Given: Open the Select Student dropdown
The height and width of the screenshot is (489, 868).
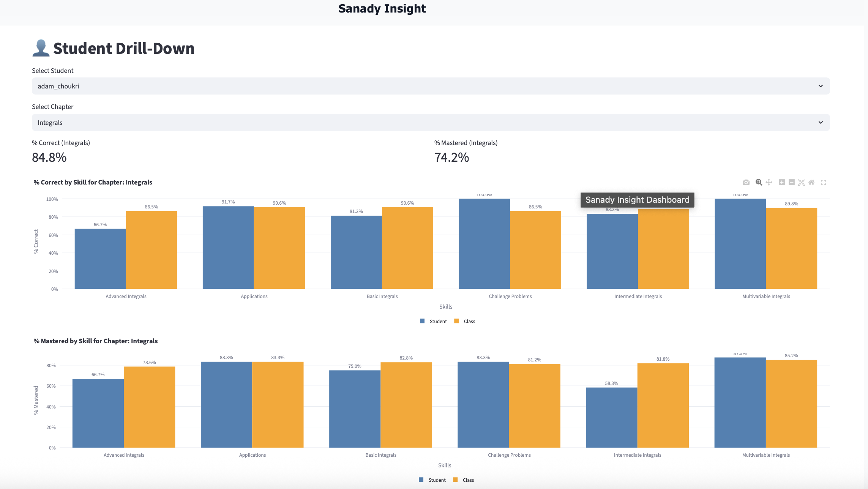Looking at the screenshot, I should point(430,86).
